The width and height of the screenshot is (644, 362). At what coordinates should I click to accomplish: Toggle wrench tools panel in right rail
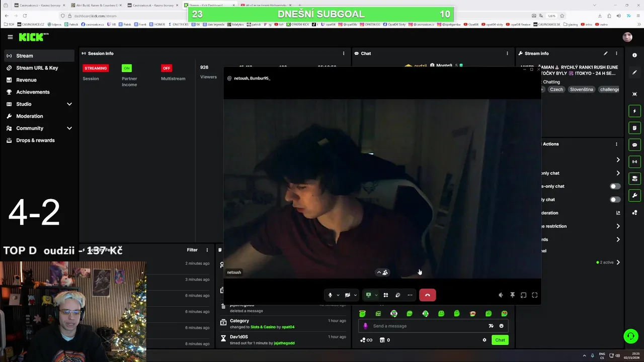click(634, 196)
